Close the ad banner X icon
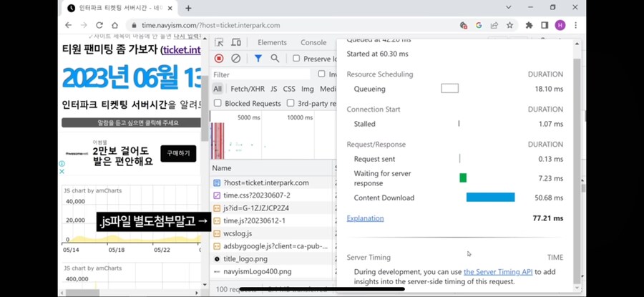 pos(62,171)
